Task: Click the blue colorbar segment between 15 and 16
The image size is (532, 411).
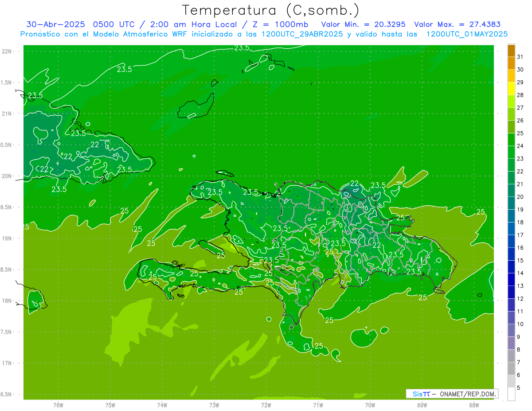Action: click(511, 254)
